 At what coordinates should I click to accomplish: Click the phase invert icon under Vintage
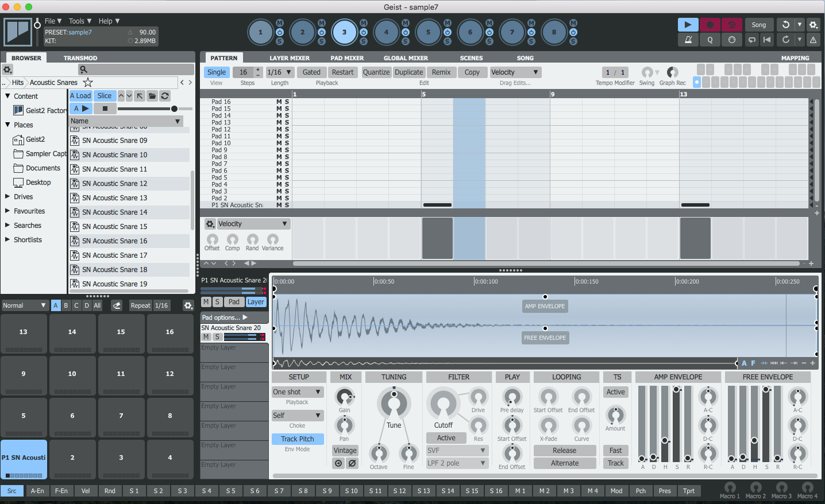click(352, 463)
